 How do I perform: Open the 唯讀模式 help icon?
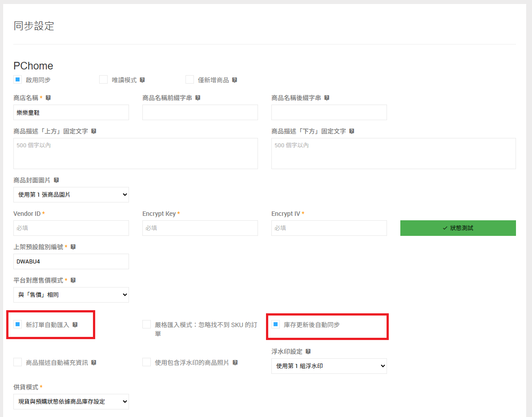click(x=142, y=79)
